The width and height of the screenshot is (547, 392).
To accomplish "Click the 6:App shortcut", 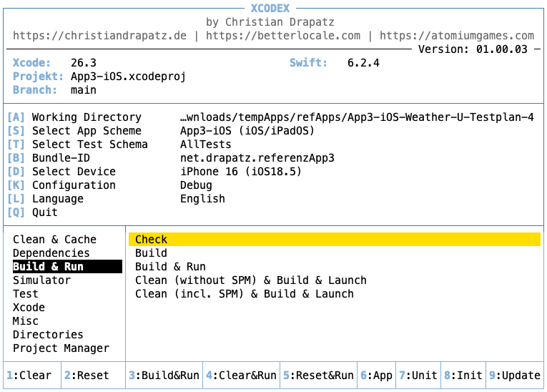I will (x=376, y=376).
